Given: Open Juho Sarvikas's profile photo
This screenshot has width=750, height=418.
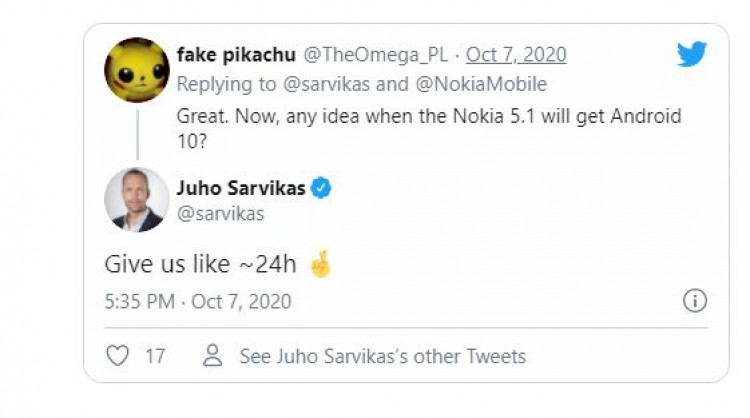Looking at the screenshot, I should click(x=137, y=200).
